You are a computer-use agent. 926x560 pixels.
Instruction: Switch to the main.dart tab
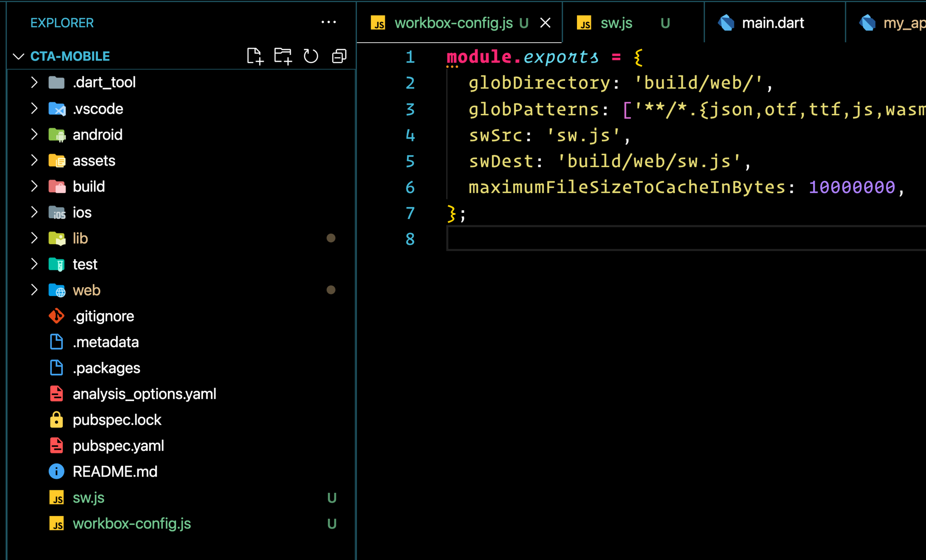coord(772,23)
